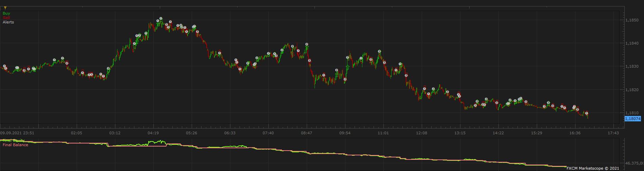Click the 06:33 time axis label
This screenshot has width=644, height=171.
230,133
